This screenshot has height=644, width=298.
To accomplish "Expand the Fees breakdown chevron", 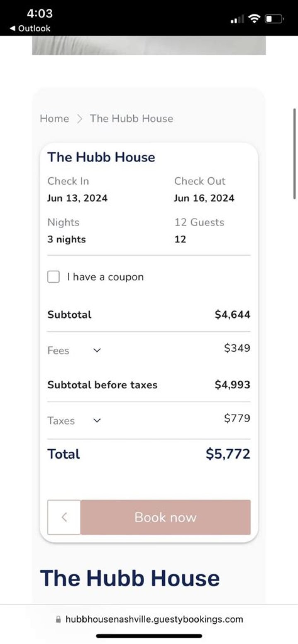I will coord(97,350).
